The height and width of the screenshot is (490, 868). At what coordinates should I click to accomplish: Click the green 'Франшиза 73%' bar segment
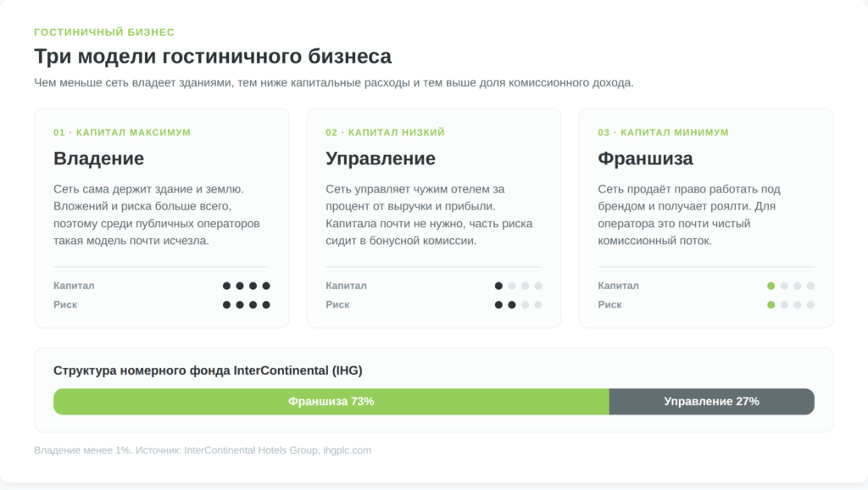pos(331,402)
